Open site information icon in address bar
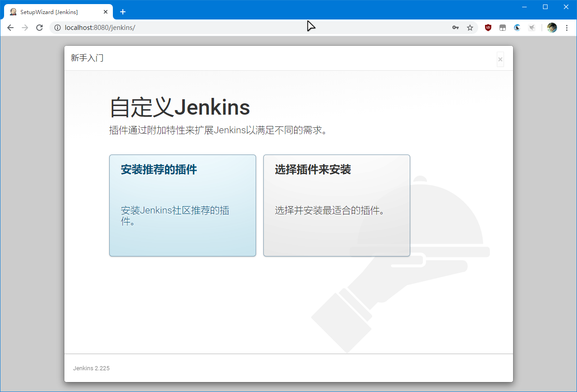 tap(58, 28)
